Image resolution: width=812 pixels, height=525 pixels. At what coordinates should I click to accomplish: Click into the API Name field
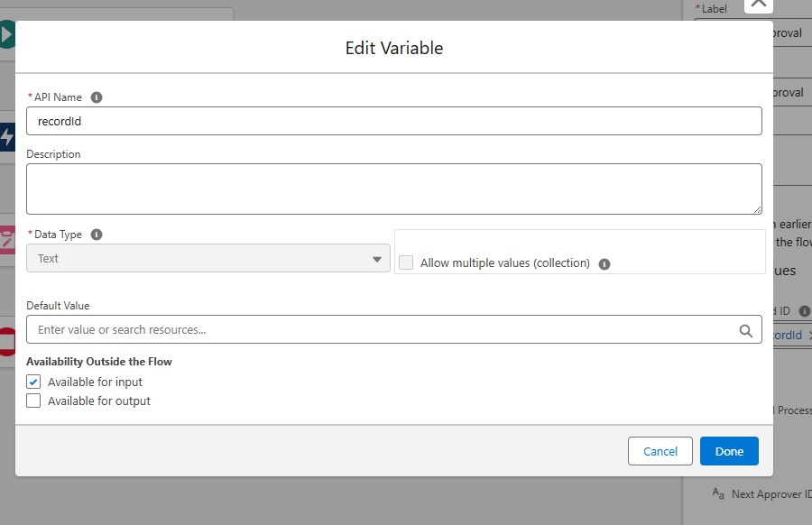pyautogui.click(x=393, y=121)
